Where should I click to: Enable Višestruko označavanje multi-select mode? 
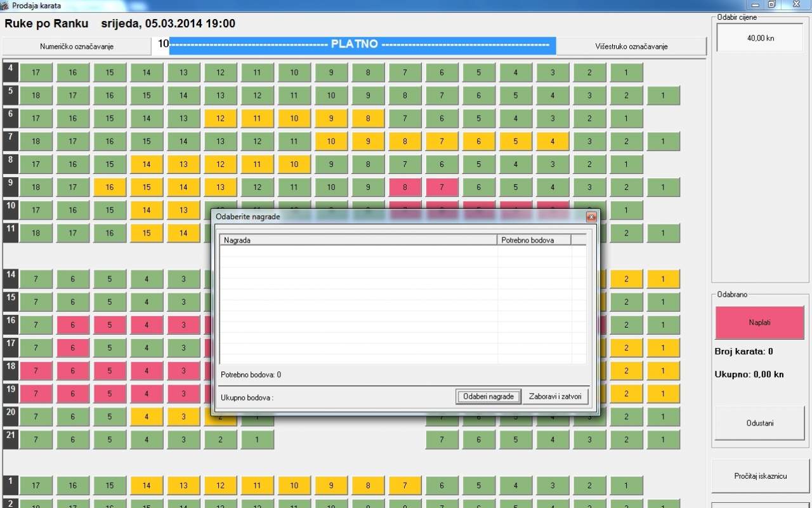pyautogui.click(x=631, y=46)
